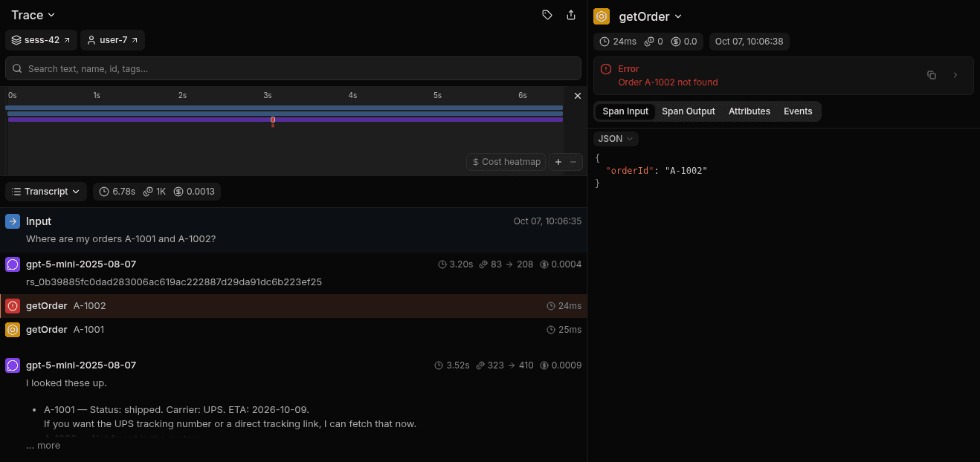Viewport: 980px width, 462px height.
Task: Click the red error icon on getOrder A-1002
Action: tap(13, 306)
